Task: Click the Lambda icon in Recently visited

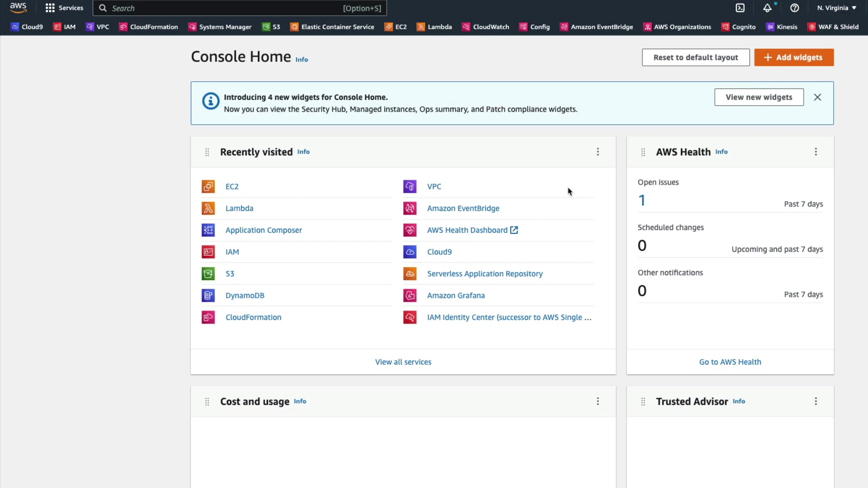Action: click(208, 208)
